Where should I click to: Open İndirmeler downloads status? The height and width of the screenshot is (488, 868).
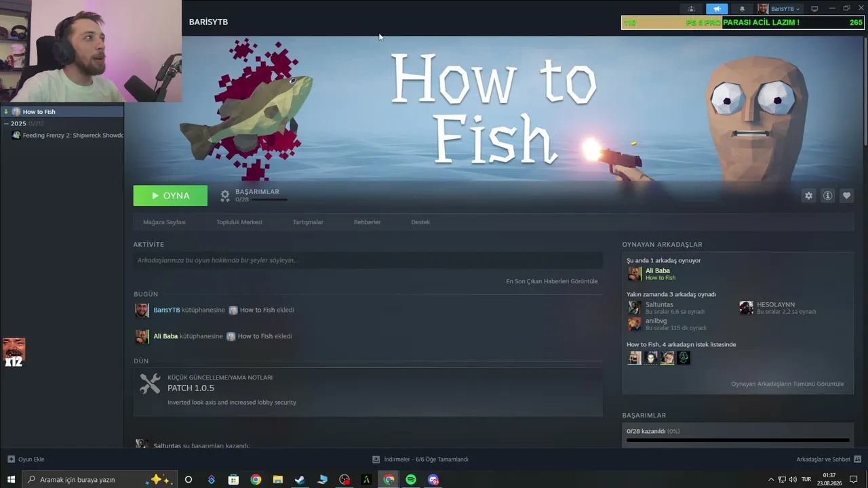420,460
